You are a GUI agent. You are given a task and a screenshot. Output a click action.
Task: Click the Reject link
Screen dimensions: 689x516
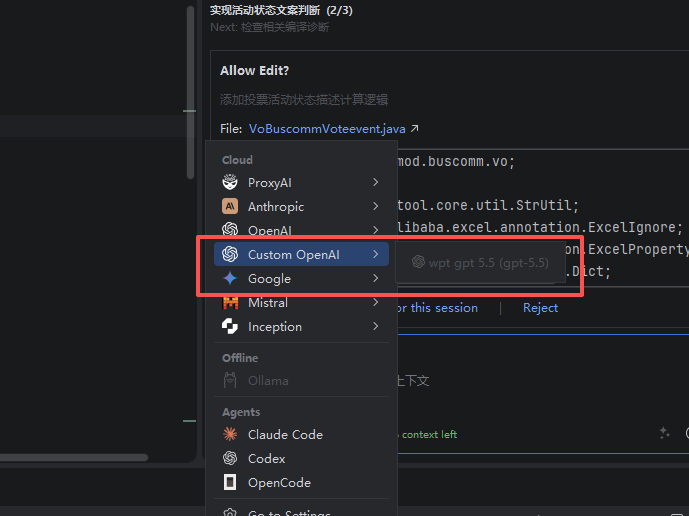(x=540, y=308)
